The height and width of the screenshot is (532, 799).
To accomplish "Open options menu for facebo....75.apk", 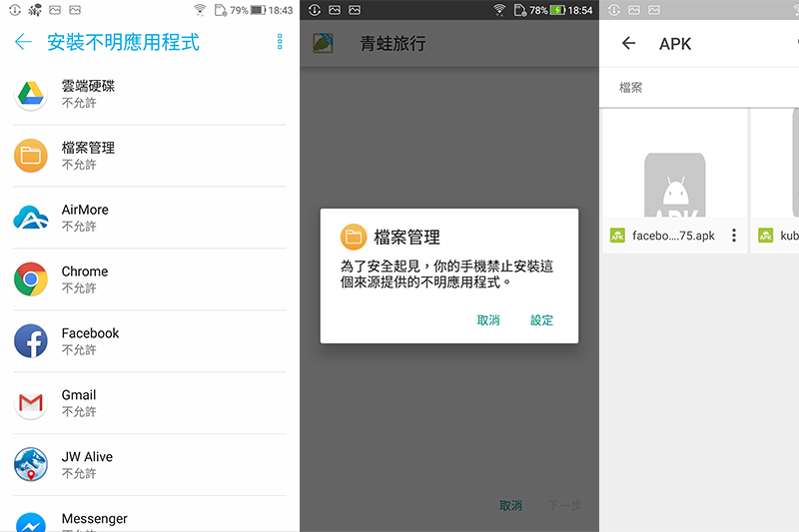I will [x=734, y=236].
